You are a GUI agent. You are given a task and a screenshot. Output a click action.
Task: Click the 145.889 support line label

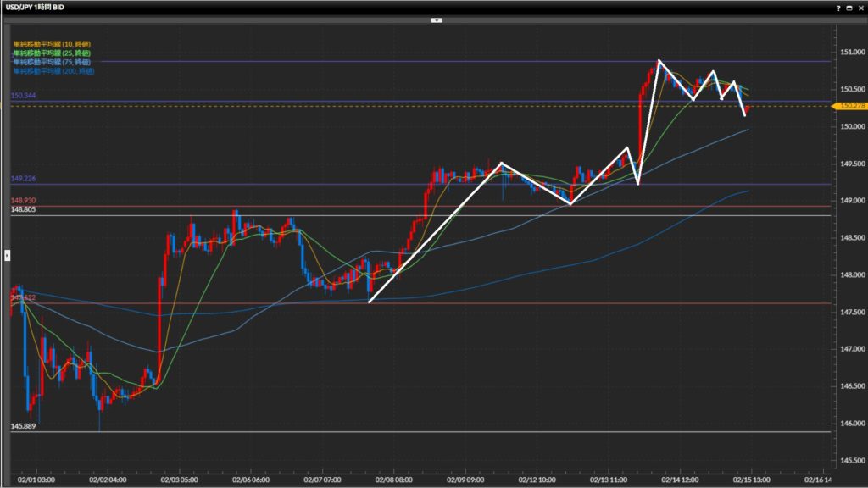click(23, 426)
